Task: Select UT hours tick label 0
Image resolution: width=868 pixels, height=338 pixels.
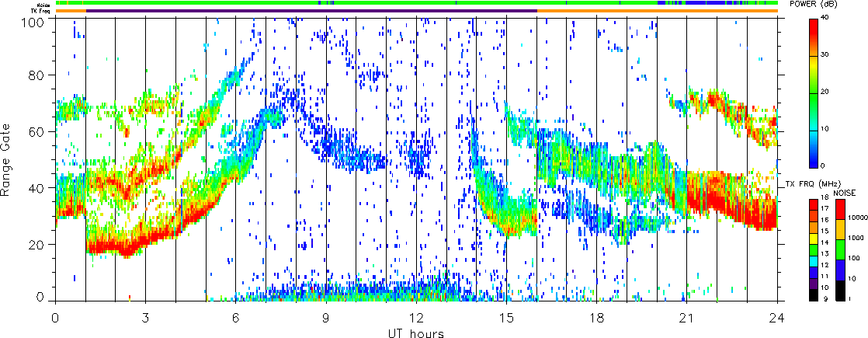Action: 55,319
